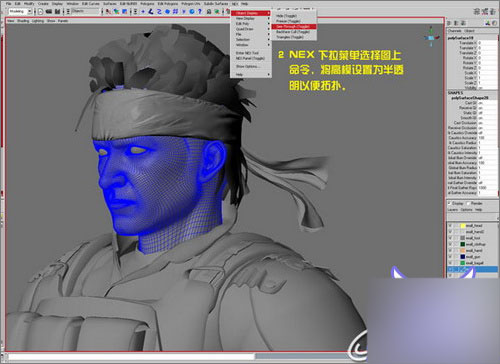The width and height of the screenshot is (500, 364).
Task: Click the Rotate Y value field
Action: [x=487, y=63]
